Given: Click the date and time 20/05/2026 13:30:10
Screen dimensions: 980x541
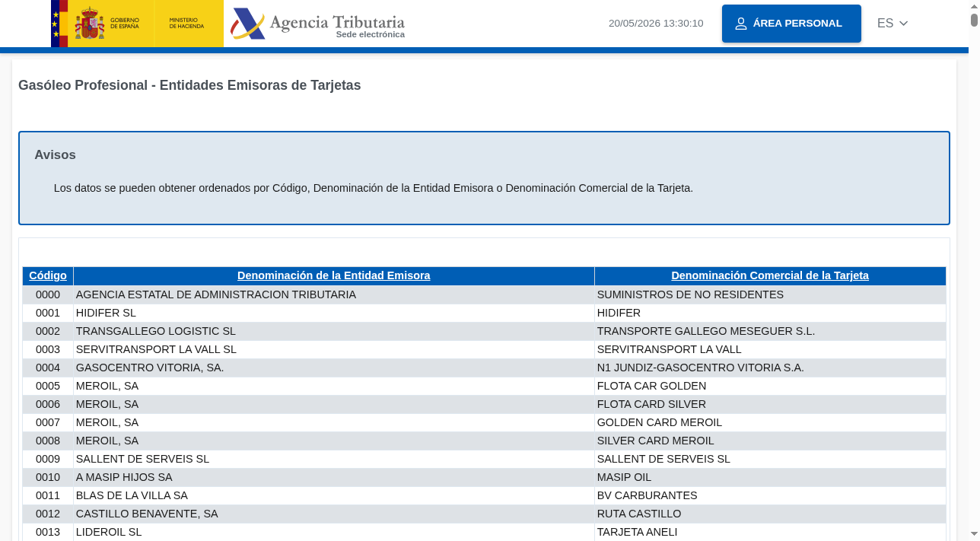Looking at the screenshot, I should click(x=656, y=24).
